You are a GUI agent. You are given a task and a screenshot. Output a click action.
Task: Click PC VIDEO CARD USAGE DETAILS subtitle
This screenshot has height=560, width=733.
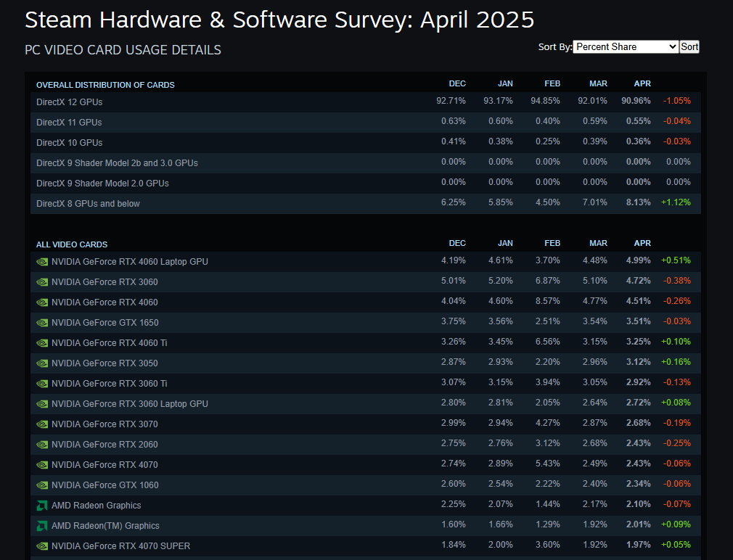(x=123, y=50)
